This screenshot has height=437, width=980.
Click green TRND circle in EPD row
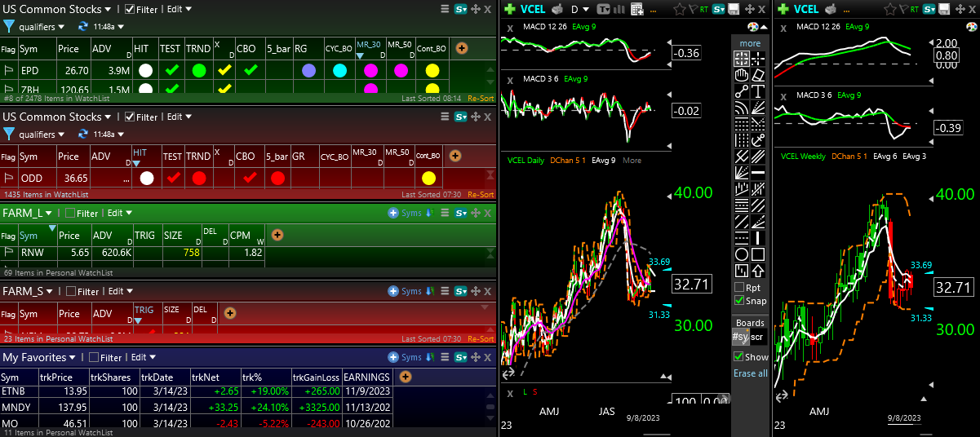click(x=198, y=71)
